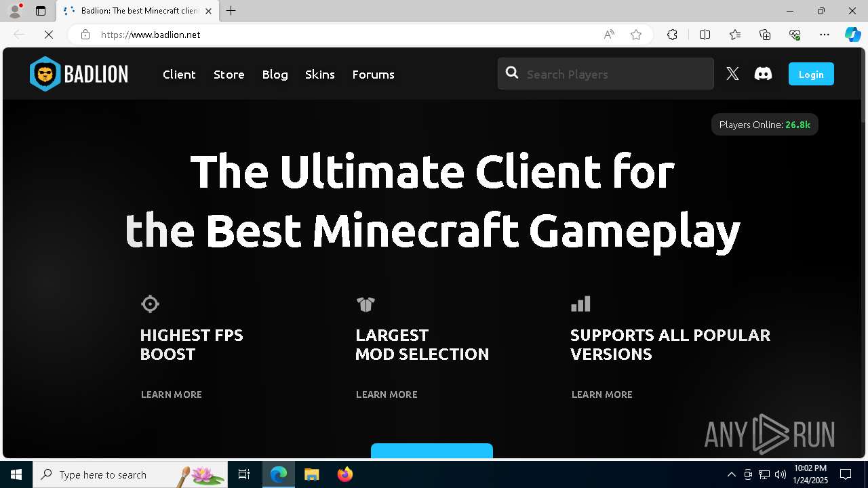Open volume control in tray
The width and height of the screenshot is (868, 488).
click(781, 474)
